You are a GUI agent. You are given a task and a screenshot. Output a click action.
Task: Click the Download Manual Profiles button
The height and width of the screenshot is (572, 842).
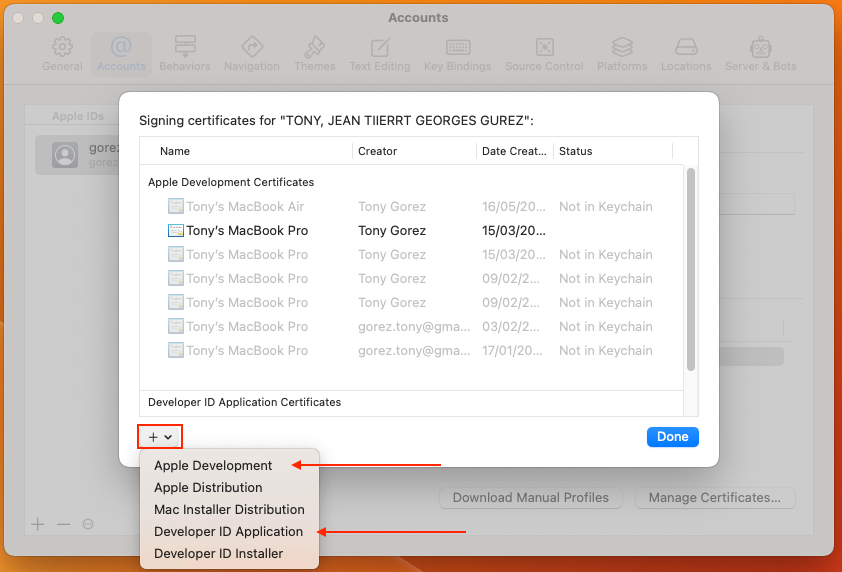(531, 497)
